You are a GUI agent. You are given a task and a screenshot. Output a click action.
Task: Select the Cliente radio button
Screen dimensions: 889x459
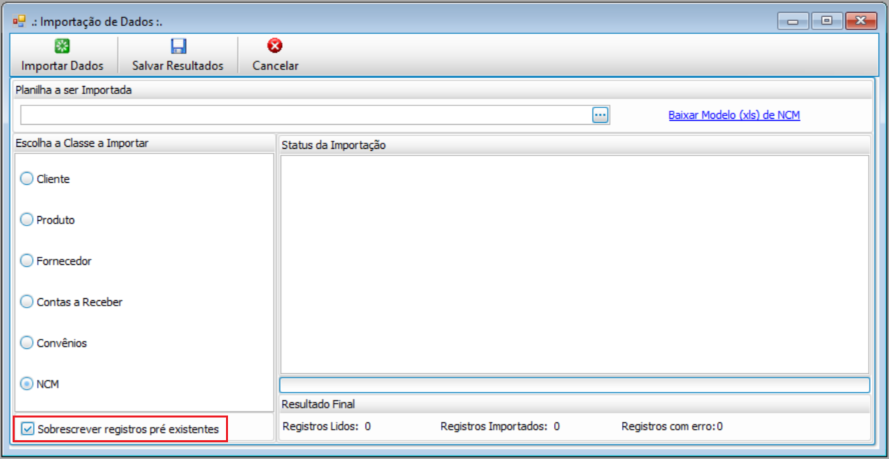click(27, 178)
